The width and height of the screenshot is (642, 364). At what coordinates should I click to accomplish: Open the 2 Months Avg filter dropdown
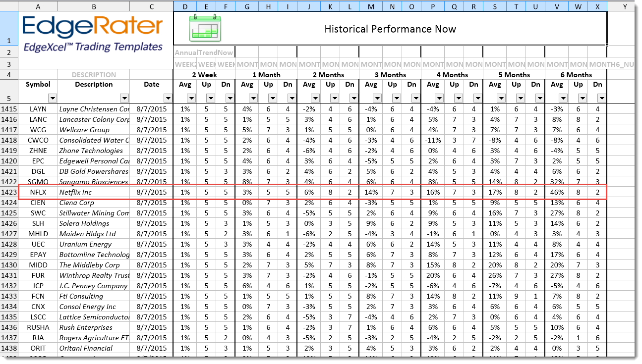(x=314, y=98)
